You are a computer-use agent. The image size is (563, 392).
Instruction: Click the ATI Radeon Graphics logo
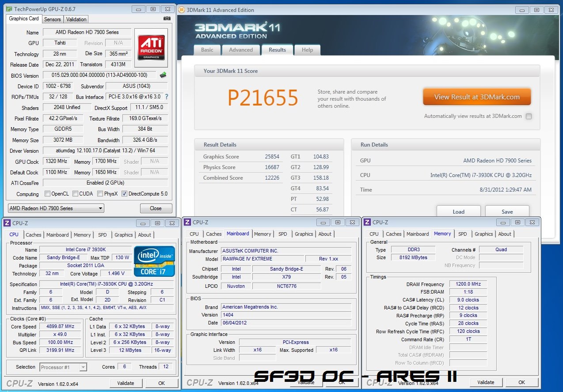point(151,48)
